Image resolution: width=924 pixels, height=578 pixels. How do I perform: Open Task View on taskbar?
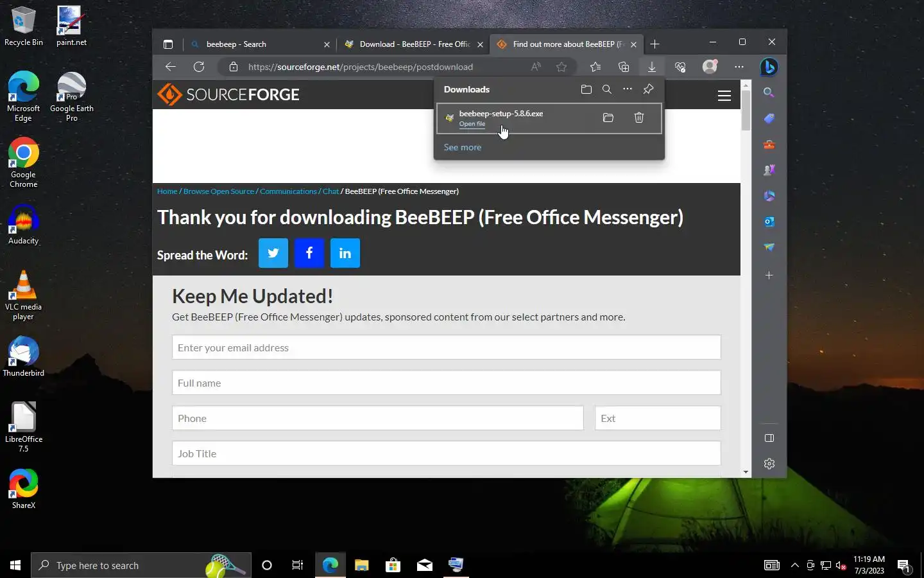298,565
